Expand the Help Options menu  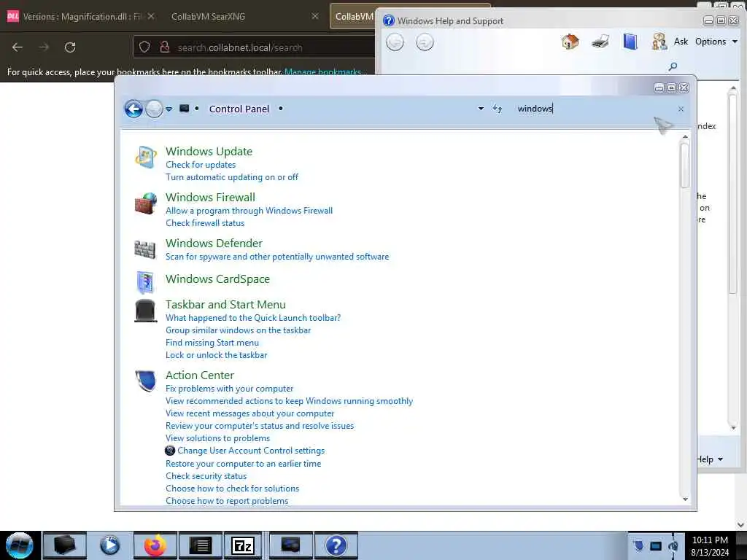point(716,42)
